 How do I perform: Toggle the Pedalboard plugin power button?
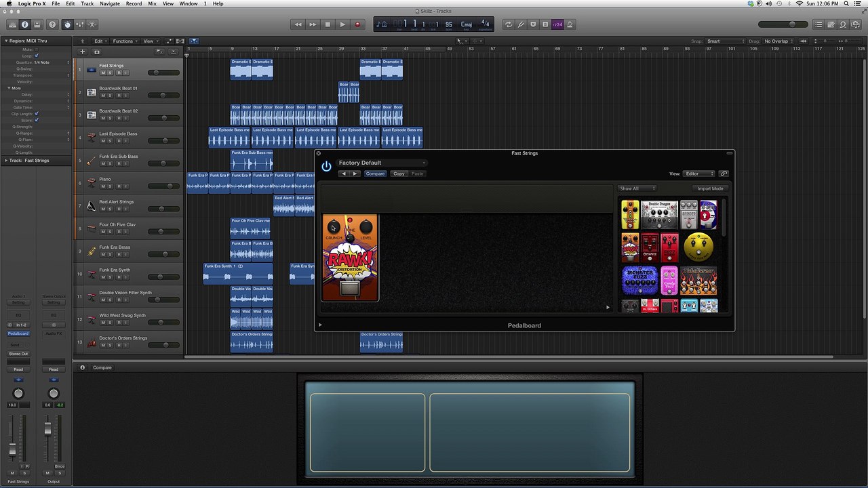[326, 166]
